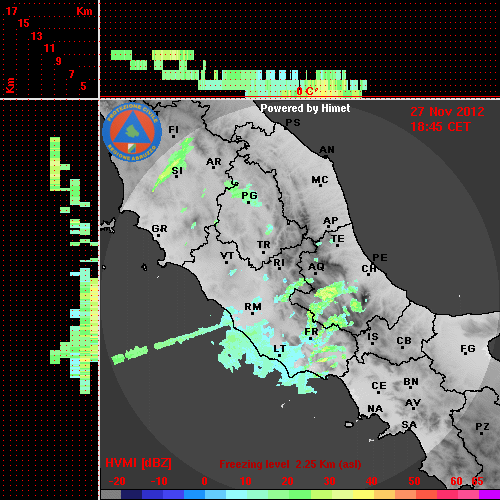Click the FG city label
The height and width of the screenshot is (500, 500).
point(468,349)
